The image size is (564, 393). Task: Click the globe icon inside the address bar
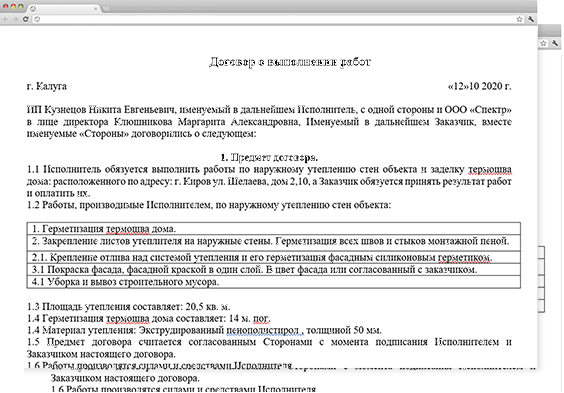[x=37, y=19]
